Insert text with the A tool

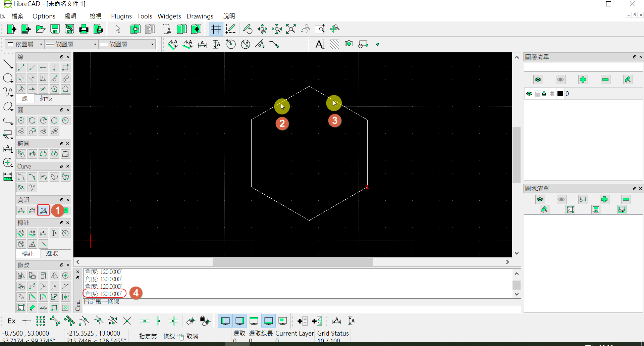tap(320, 44)
